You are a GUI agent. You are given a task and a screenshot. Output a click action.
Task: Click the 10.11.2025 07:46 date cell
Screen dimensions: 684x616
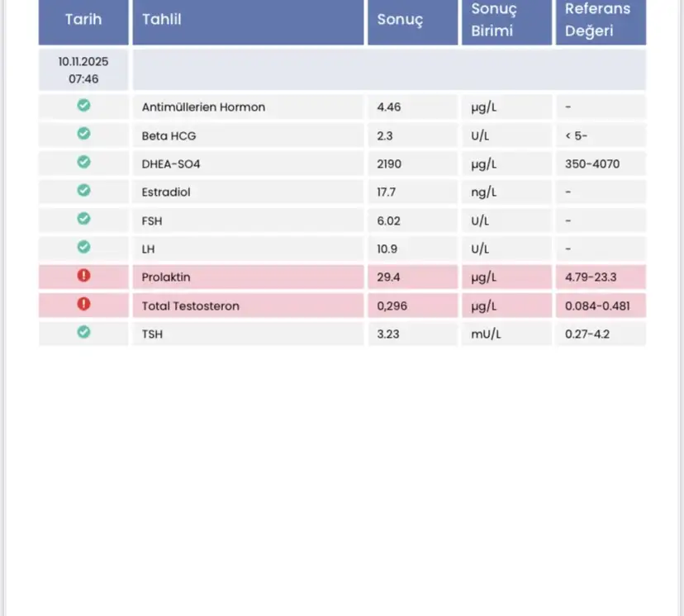pos(83,70)
